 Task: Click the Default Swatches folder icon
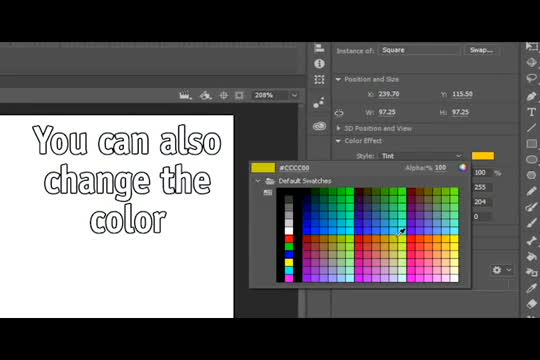click(270, 181)
